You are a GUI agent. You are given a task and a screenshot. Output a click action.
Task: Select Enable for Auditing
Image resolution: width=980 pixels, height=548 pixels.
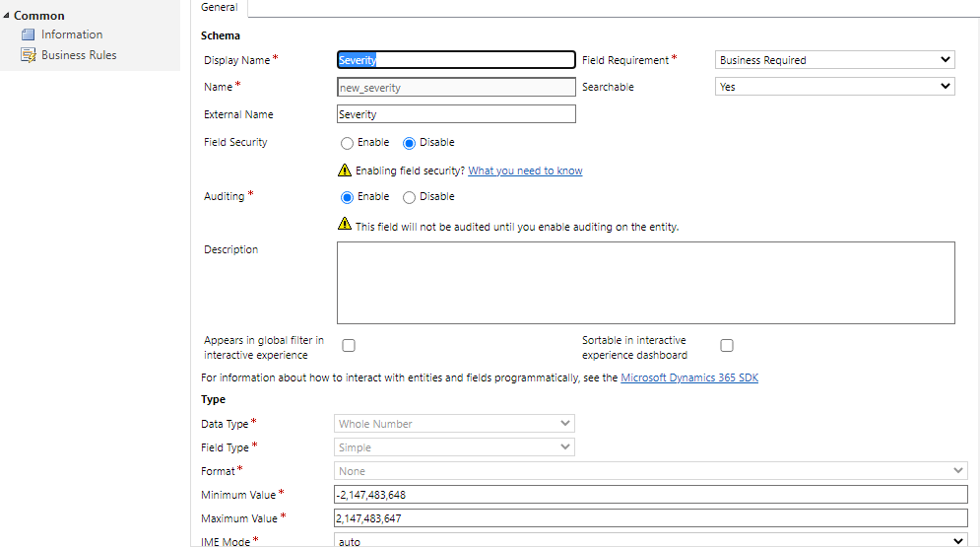click(x=348, y=197)
